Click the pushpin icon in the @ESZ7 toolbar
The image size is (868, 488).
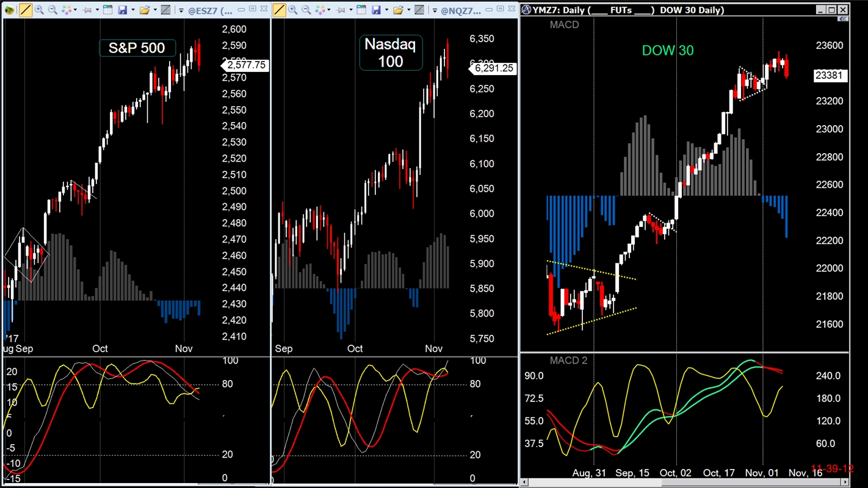(x=87, y=10)
